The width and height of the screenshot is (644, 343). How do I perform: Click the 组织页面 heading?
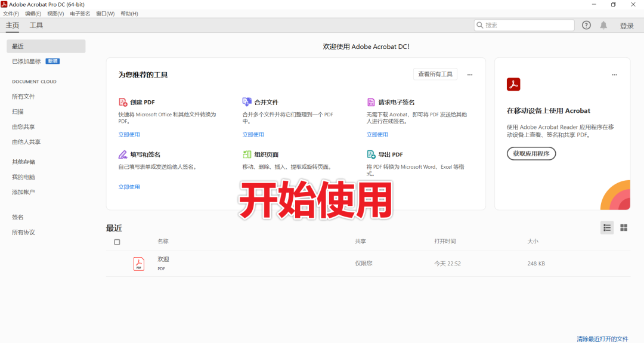click(266, 155)
